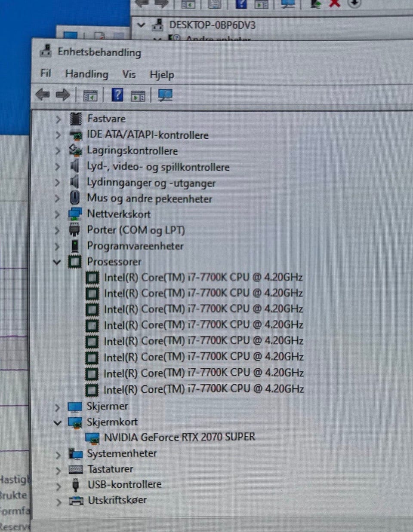Click the blue Help question mark icon
Screen dimensions: 413x532
[x=117, y=95]
